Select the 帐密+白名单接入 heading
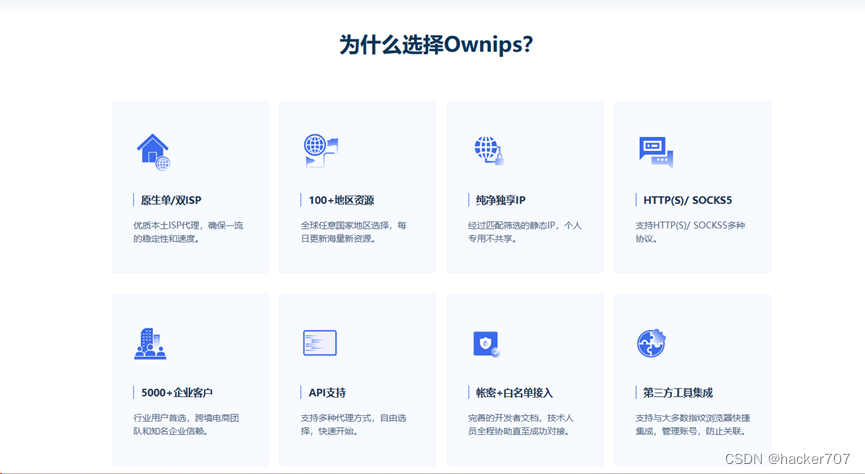Image resolution: width=865 pixels, height=474 pixels. [514, 393]
